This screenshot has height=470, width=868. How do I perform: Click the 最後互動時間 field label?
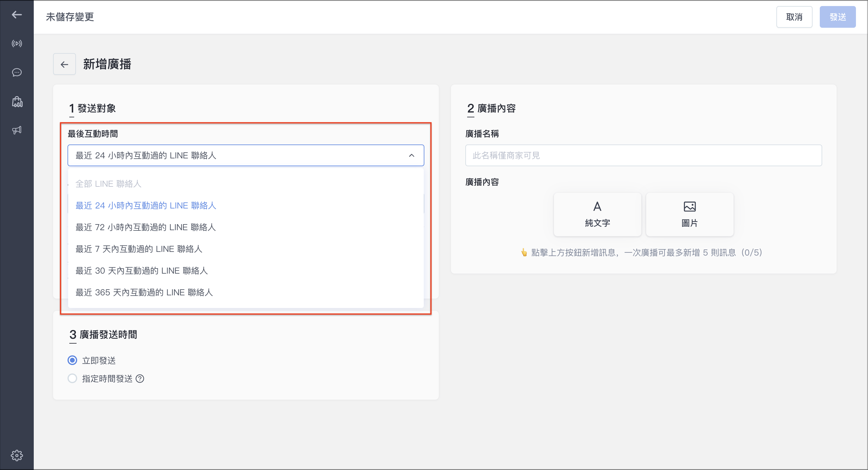(93, 134)
